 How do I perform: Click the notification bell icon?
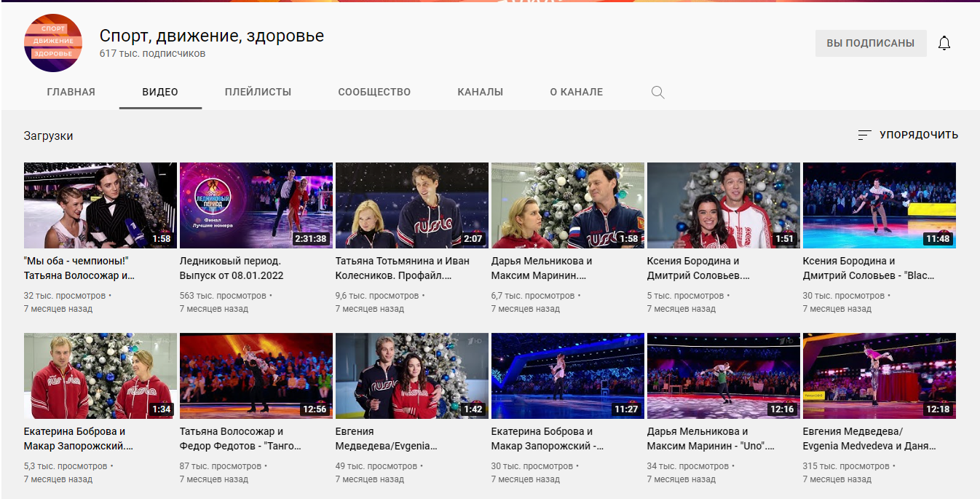[x=944, y=43]
